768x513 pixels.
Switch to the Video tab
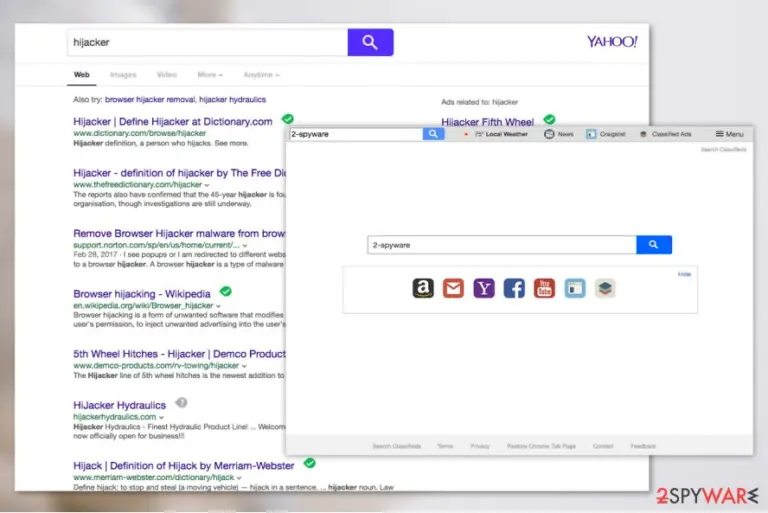(167, 74)
